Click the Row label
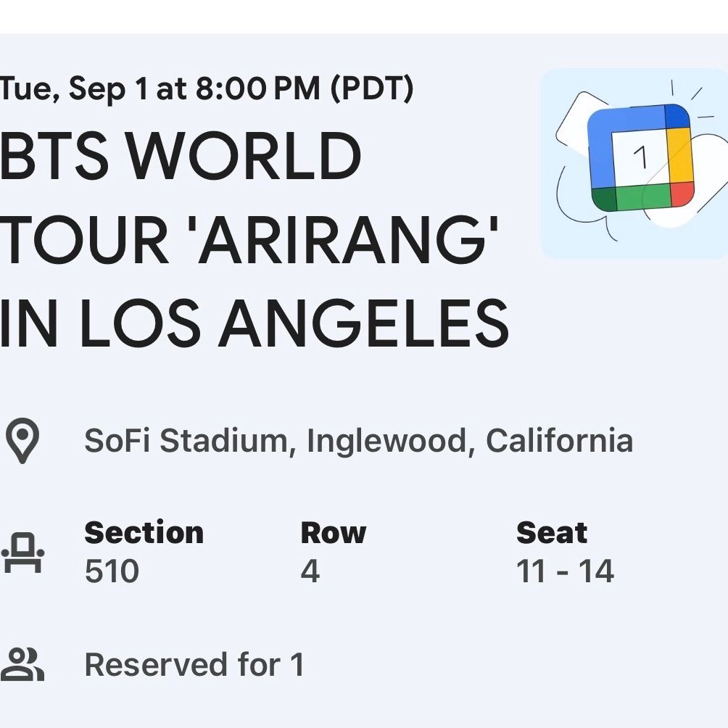The image size is (728, 728). pos(334,532)
